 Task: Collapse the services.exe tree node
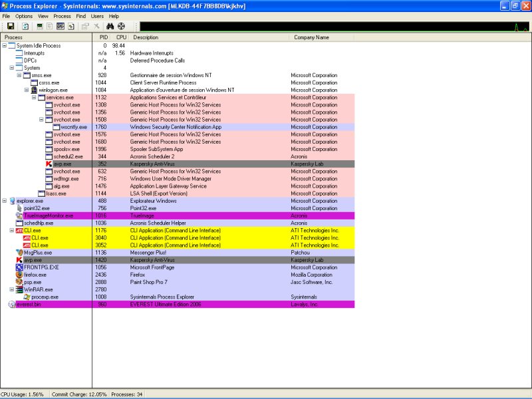35,97
